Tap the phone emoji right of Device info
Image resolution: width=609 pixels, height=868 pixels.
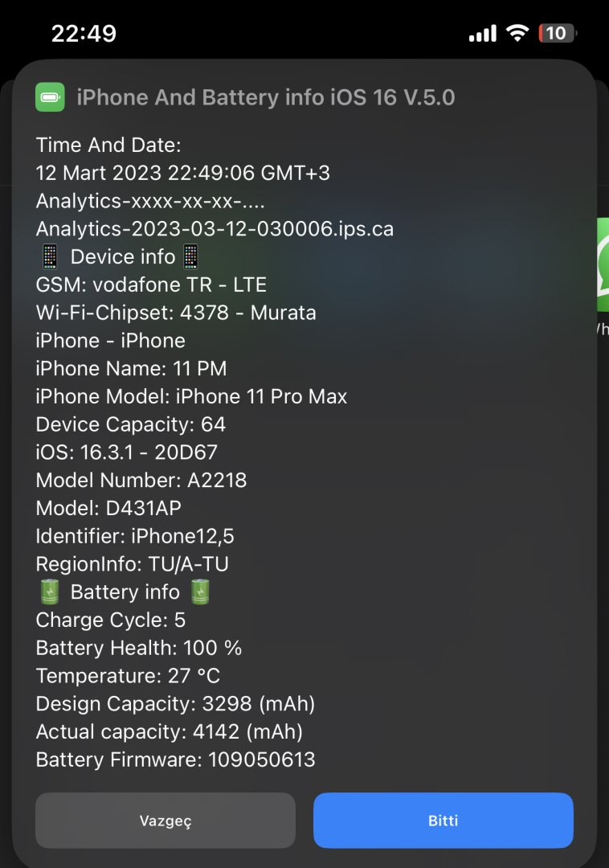point(191,257)
